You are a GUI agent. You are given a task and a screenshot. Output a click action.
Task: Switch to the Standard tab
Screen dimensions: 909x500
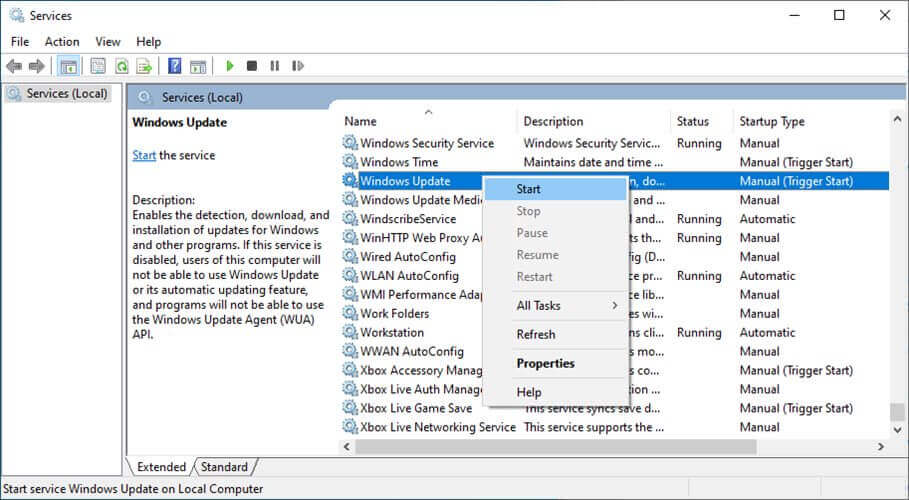coord(224,466)
